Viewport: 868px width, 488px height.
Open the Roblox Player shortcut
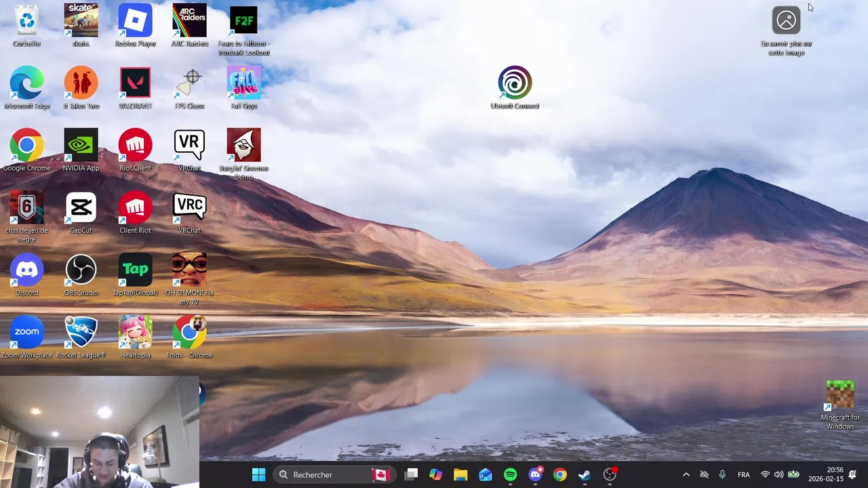pyautogui.click(x=135, y=26)
